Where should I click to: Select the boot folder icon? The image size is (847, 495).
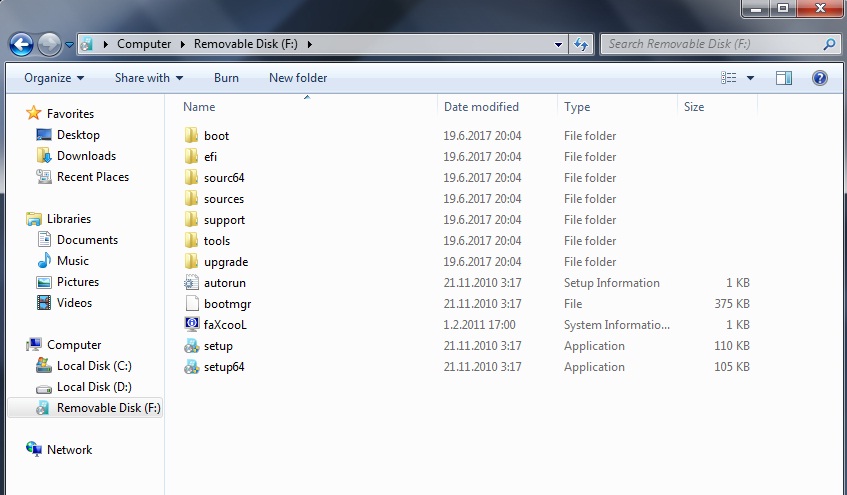pos(191,136)
